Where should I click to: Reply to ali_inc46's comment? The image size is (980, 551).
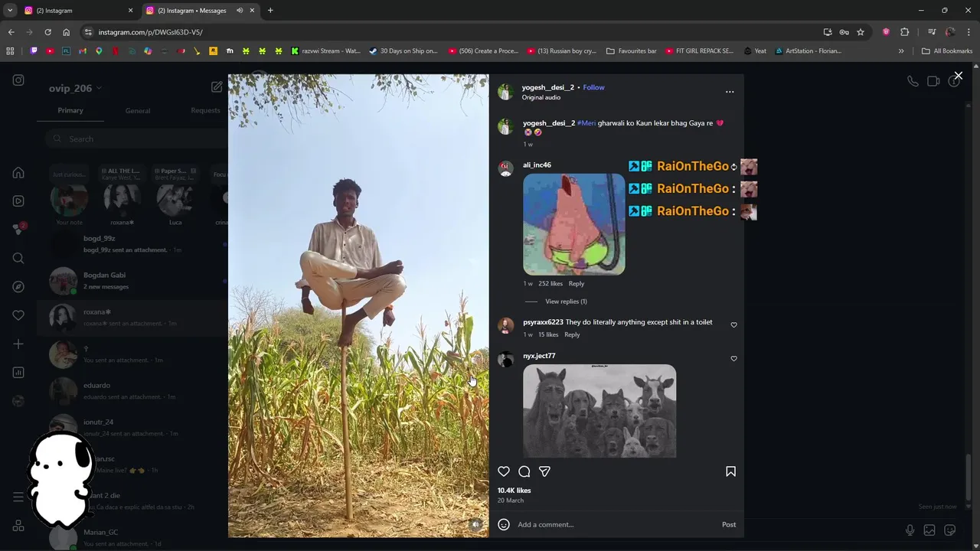tap(577, 284)
